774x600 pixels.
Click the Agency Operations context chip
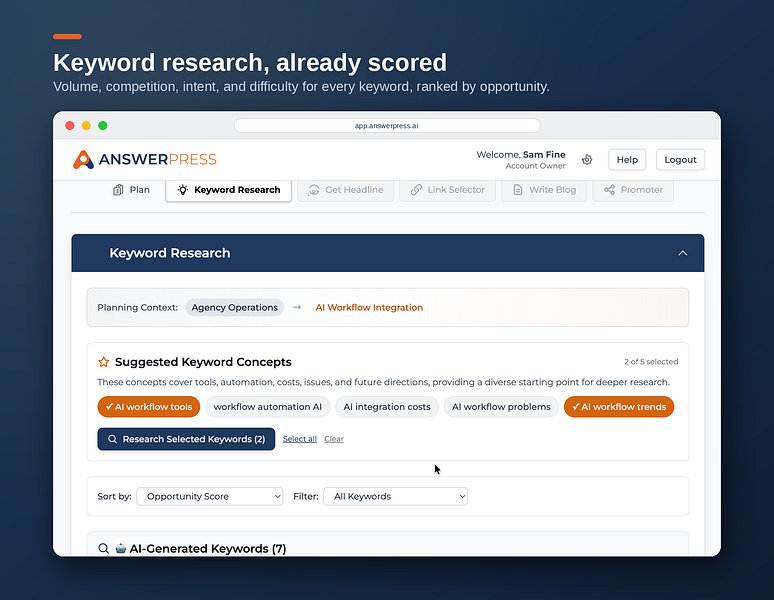(x=234, y=307)
